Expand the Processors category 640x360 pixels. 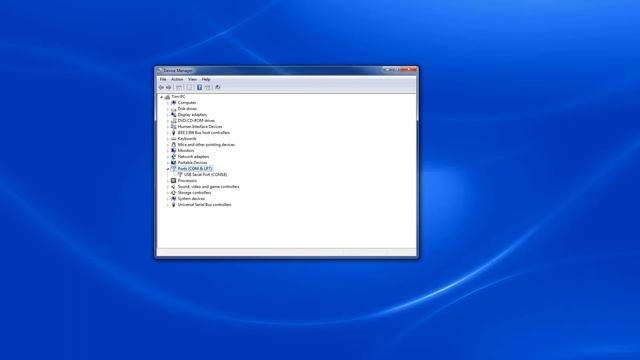coord(168,181)
